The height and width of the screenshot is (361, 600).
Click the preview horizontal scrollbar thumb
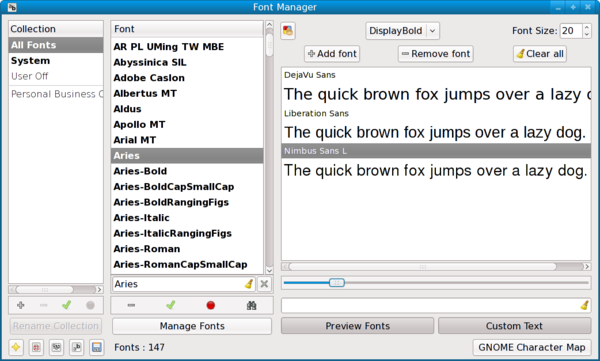click(422, 266)
